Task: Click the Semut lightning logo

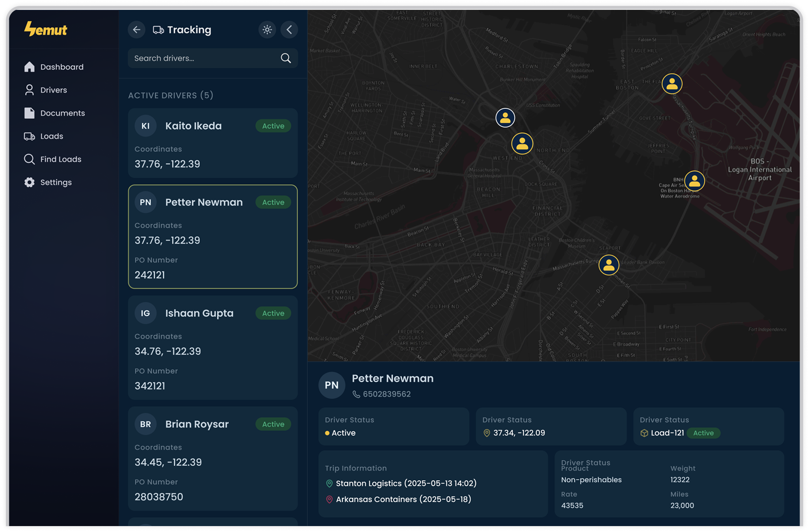Action: (46, 28)
